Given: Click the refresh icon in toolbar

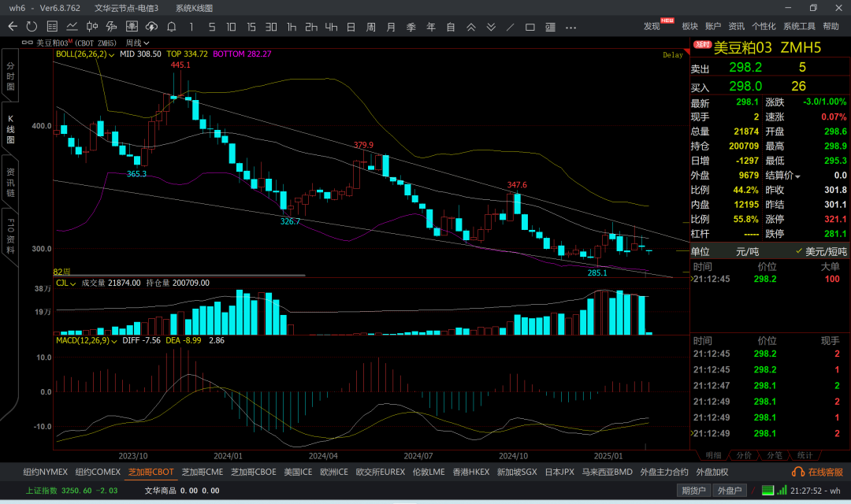Looking at the screenshot, I should pyautogui.click(x=32, y=27).
